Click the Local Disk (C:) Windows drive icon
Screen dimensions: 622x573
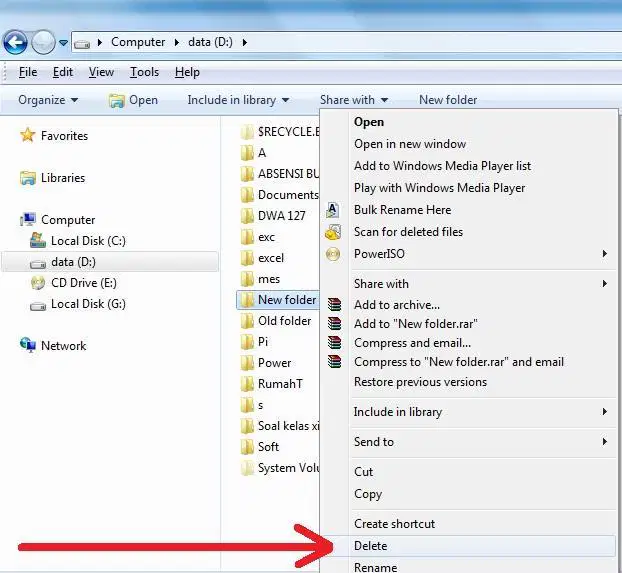pos(38,240)
